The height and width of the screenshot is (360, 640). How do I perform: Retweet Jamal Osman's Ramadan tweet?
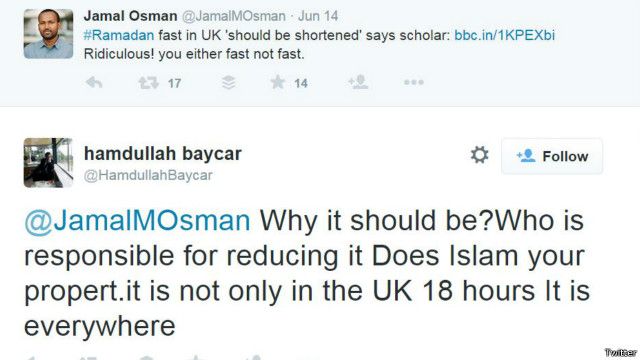[148, 83]
